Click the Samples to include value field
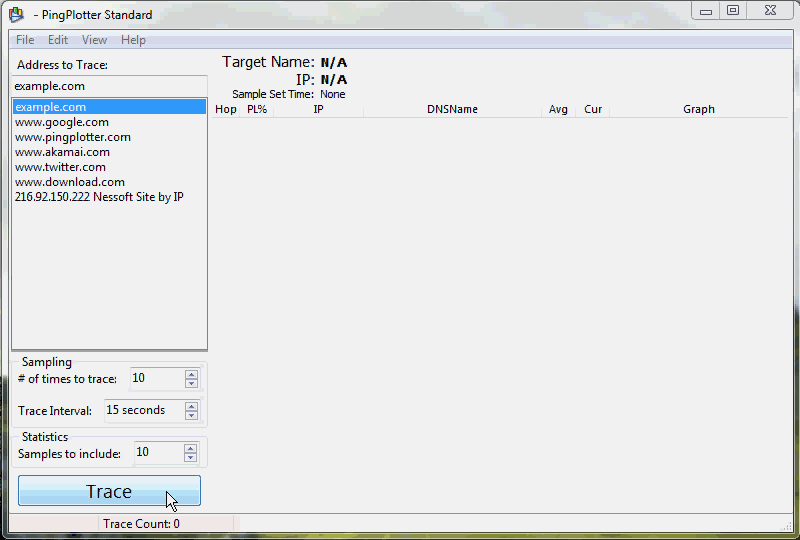Viewport: 800px width, 540px height. [x=159, y=452]
